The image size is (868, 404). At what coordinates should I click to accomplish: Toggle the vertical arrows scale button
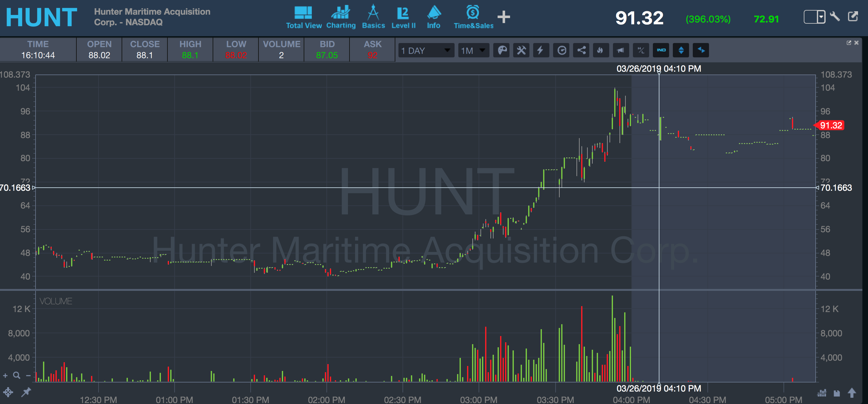tap(681, 50)
